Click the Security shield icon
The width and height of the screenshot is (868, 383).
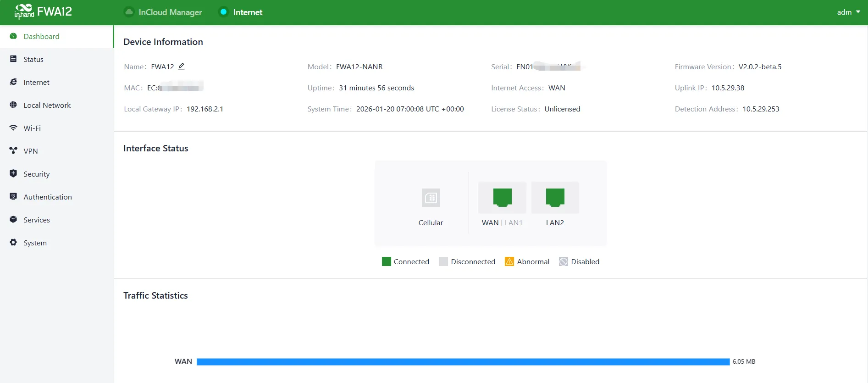click(x=13, y=174)
